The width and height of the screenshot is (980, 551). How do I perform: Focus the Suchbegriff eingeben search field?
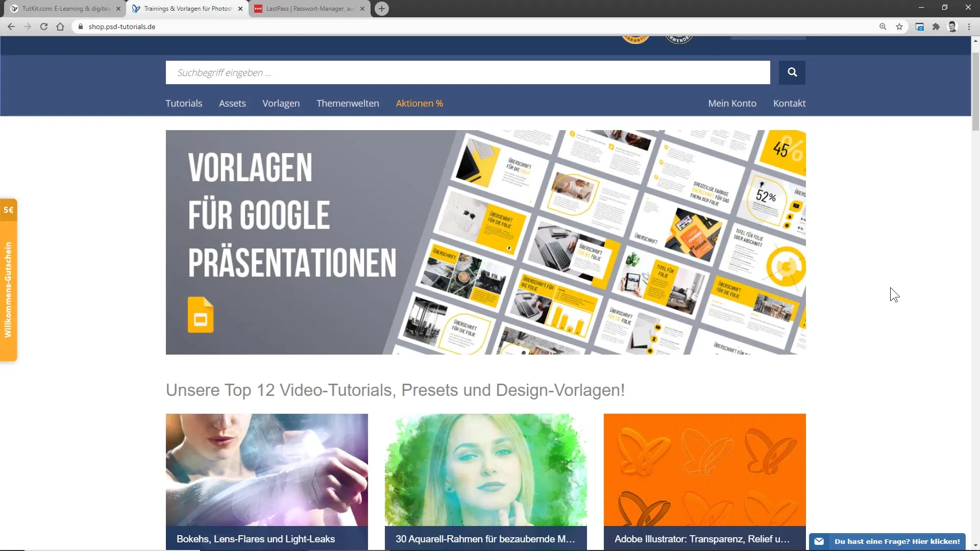pos(468,72)
